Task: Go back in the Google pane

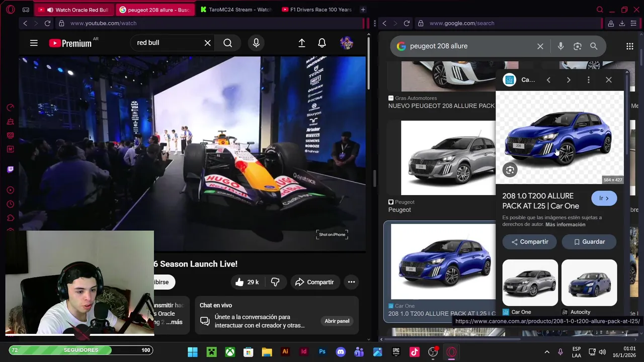Action: click(x=384, y=23)
